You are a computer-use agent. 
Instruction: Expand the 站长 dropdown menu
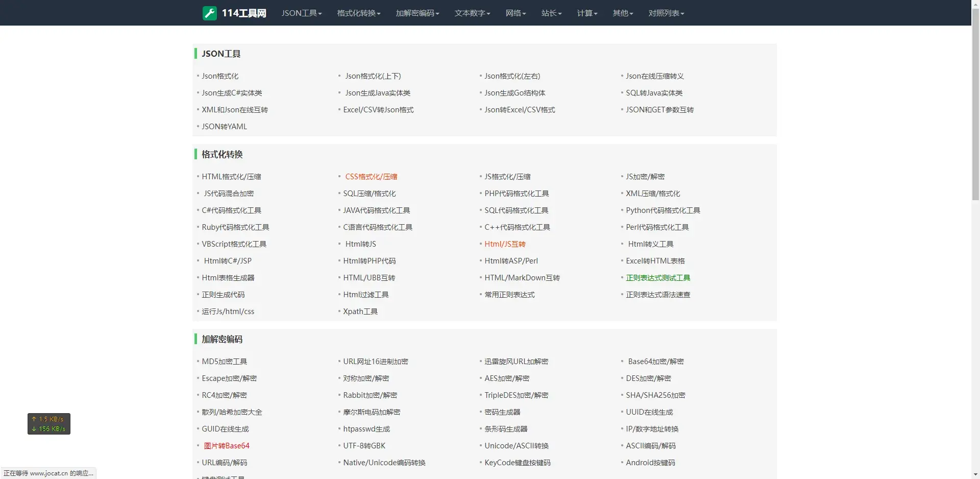[552, 13]
